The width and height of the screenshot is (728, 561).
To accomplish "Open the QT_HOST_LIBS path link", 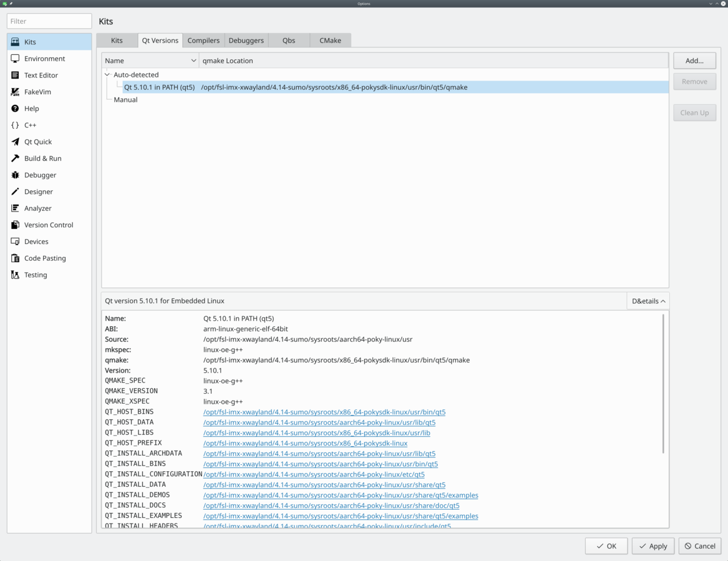I will click(317, 433).
